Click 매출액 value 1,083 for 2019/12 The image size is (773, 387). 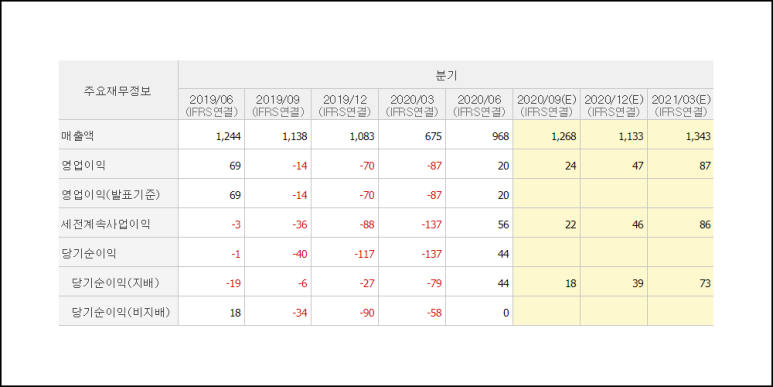(362, 137)
